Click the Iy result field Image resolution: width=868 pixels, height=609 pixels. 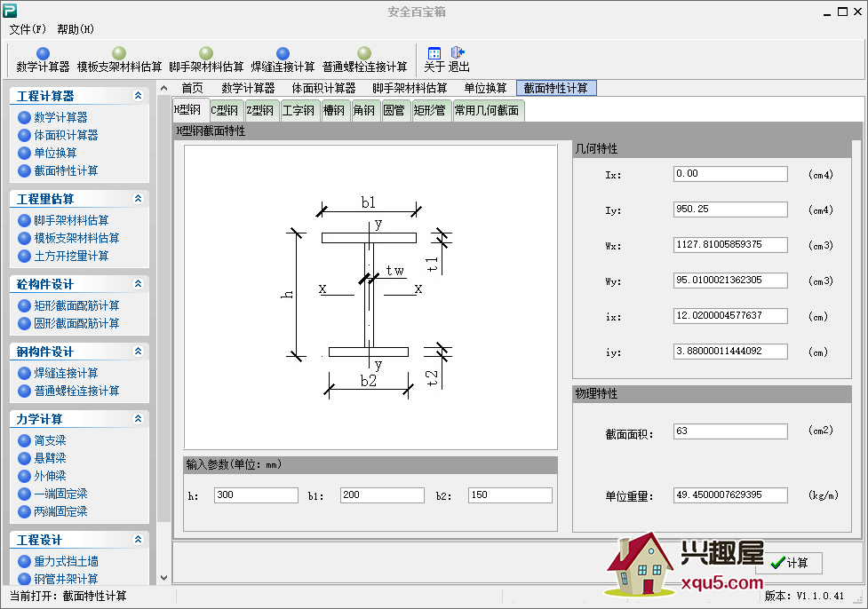point(730,210)
